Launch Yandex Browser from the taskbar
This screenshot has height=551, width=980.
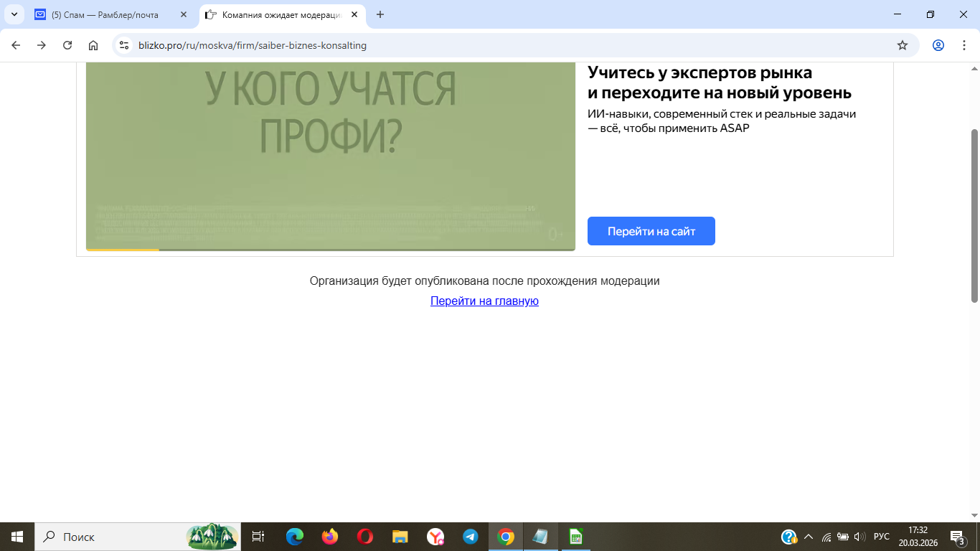tap(435, 537)
